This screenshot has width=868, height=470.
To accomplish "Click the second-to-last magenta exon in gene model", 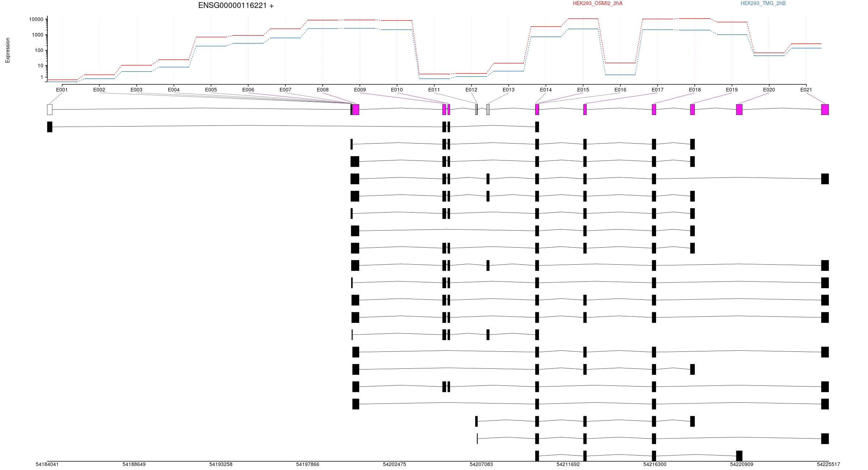I will tap(739, 110).
